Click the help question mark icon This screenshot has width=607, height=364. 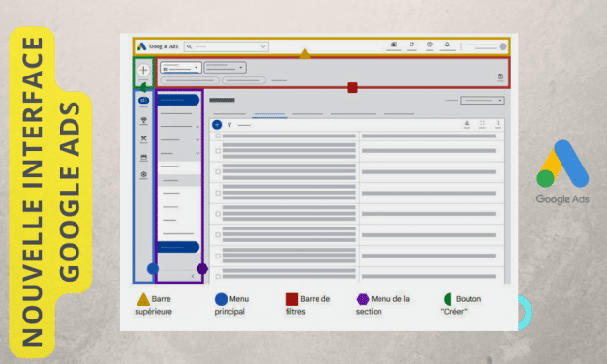429,45
